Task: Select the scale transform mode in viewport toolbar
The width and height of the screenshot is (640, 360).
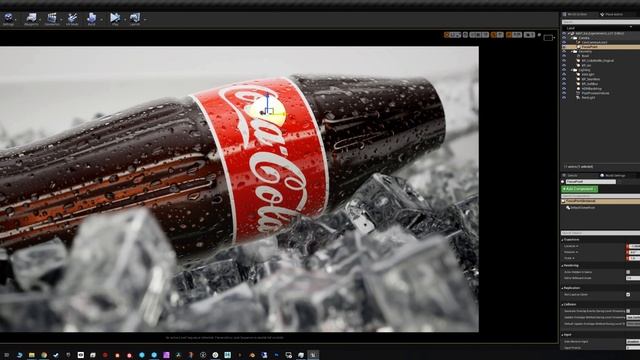Action: click(458, 35)
